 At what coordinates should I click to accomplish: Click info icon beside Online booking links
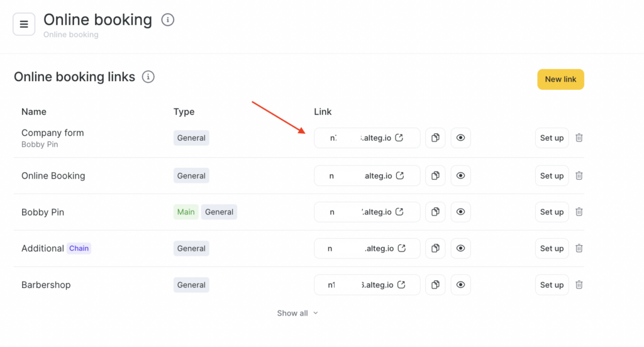[148, 77]
